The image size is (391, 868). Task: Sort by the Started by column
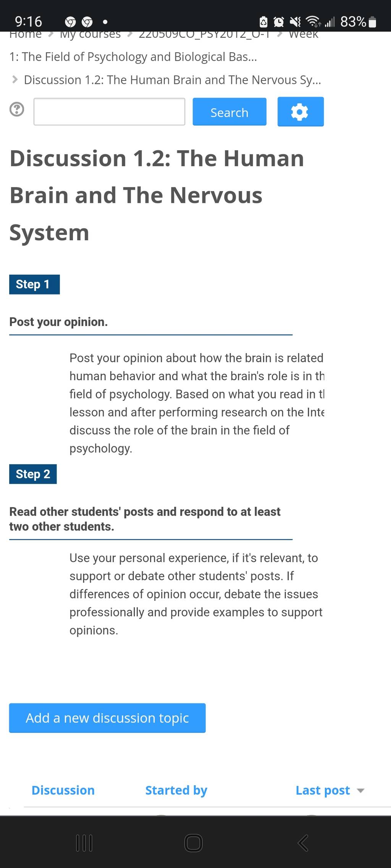tap(176, 790)
